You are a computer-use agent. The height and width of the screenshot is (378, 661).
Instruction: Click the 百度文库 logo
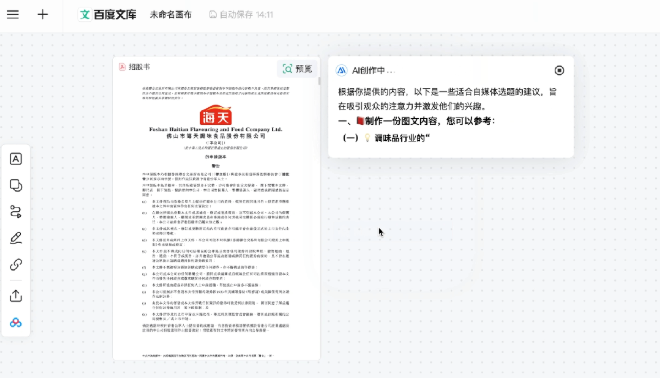coord(108,15)
